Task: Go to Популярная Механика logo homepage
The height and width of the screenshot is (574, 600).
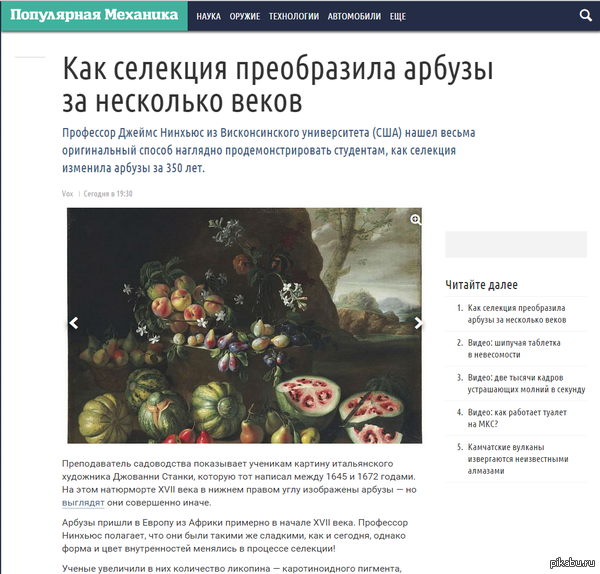Action: (94, 15)
